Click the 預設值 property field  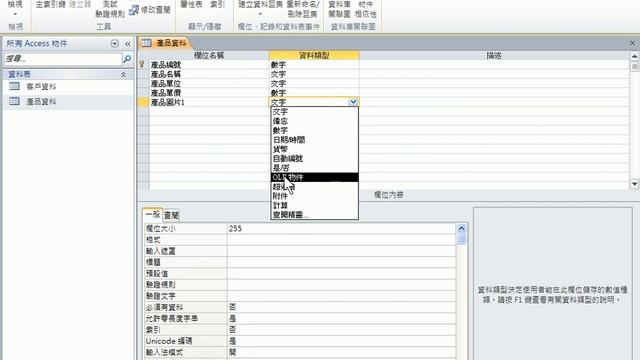tap(341, 273)
